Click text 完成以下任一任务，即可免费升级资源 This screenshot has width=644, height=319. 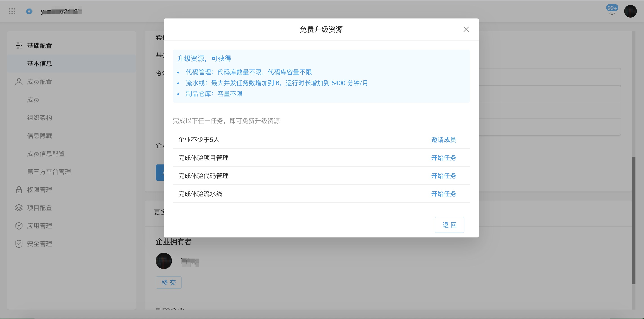click(x=226, y=121)
